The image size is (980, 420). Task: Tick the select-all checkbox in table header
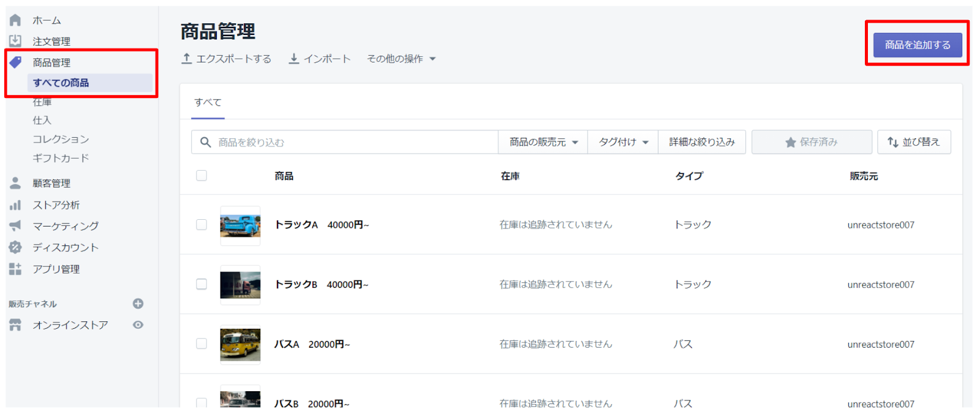pos(202,176)
